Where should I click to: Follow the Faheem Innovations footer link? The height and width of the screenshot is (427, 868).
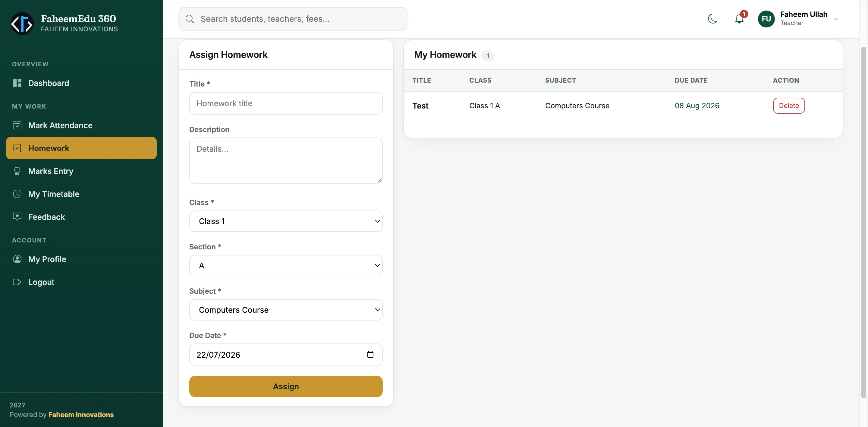[81, 415]
